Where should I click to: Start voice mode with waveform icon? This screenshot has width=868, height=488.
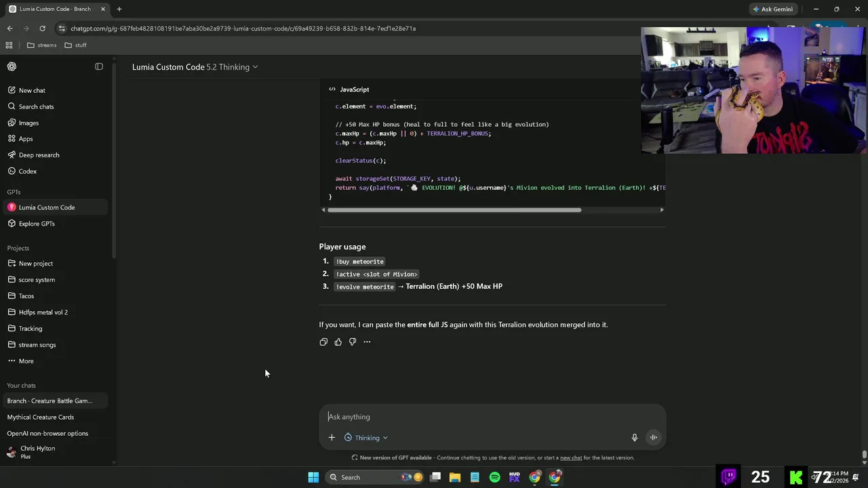pyautogui.click(x=654, y=438)
